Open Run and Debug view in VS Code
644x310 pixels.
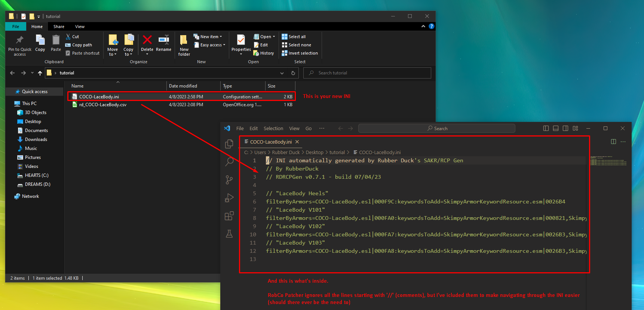tap(229, 198)
